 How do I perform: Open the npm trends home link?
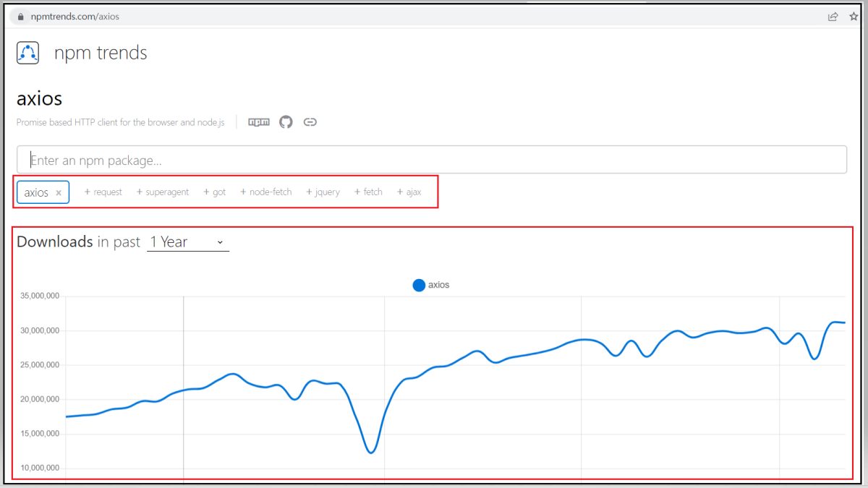point(101,53)
